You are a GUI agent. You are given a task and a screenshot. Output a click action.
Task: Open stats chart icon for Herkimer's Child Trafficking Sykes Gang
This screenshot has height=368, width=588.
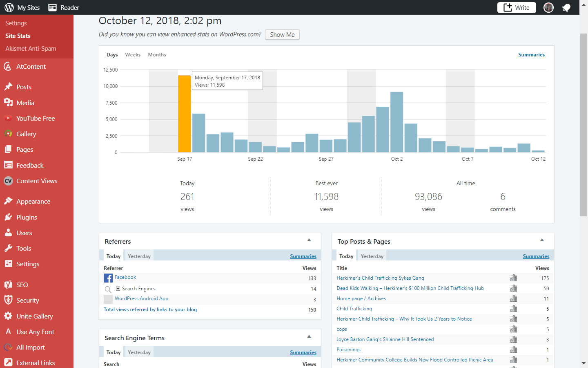(513, 278)
